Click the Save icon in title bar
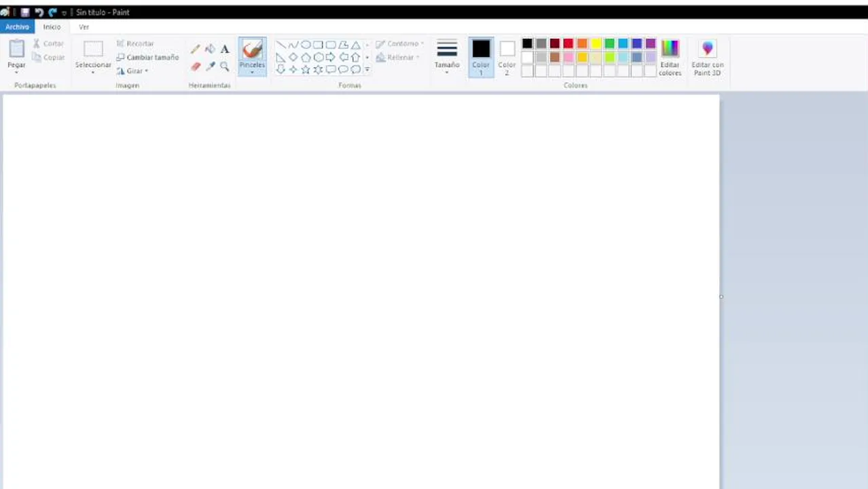Screen dimensions: 868x489 click(x=25, y=12)
